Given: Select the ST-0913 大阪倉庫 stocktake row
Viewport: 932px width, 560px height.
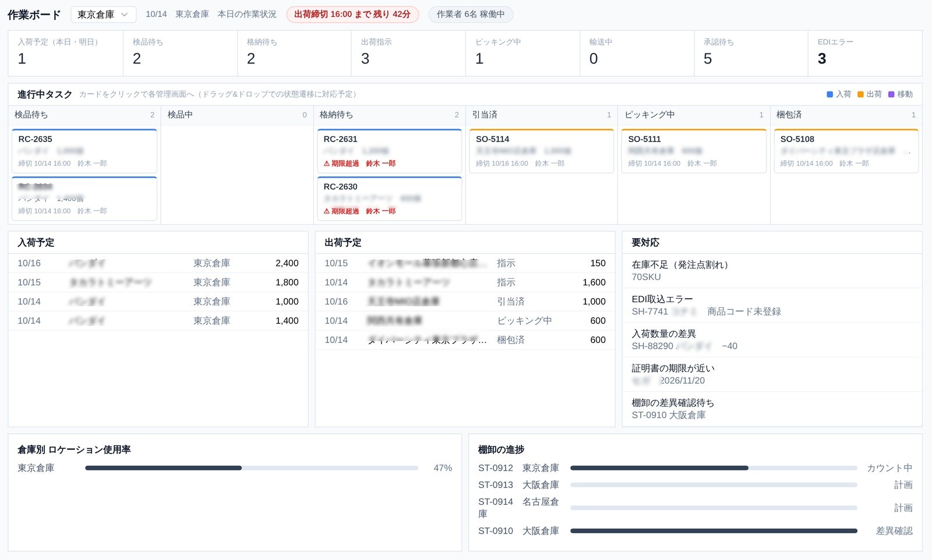Looking at the screenshot, I should pyautogui.click(x=696, y=485).
